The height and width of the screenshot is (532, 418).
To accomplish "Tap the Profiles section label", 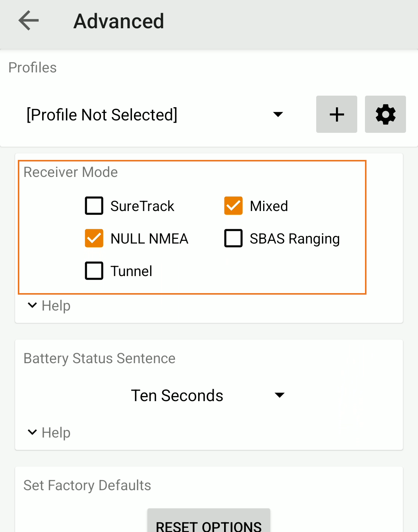I will pos(33,67).
